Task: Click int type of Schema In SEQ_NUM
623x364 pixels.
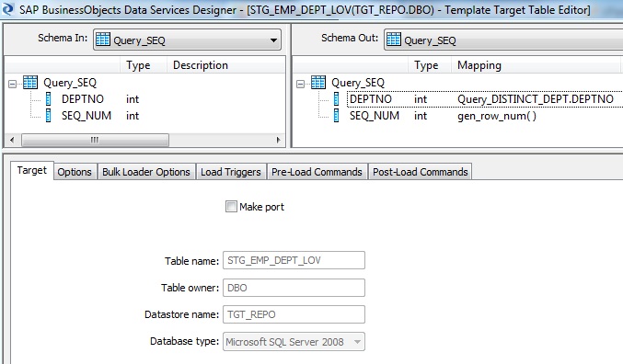Action: pos(133,116)
